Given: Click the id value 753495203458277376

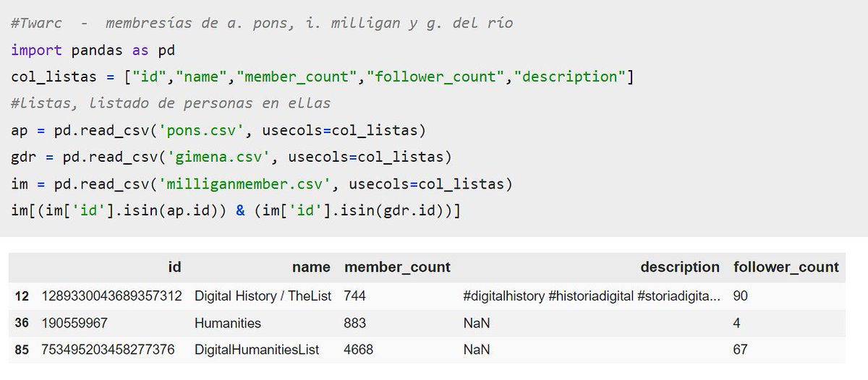Looking at the screenshot, I should point(109,350).
